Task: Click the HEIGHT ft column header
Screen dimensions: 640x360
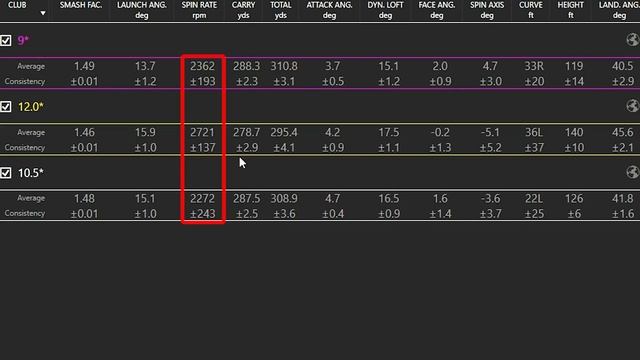Action: click(571, 10)
